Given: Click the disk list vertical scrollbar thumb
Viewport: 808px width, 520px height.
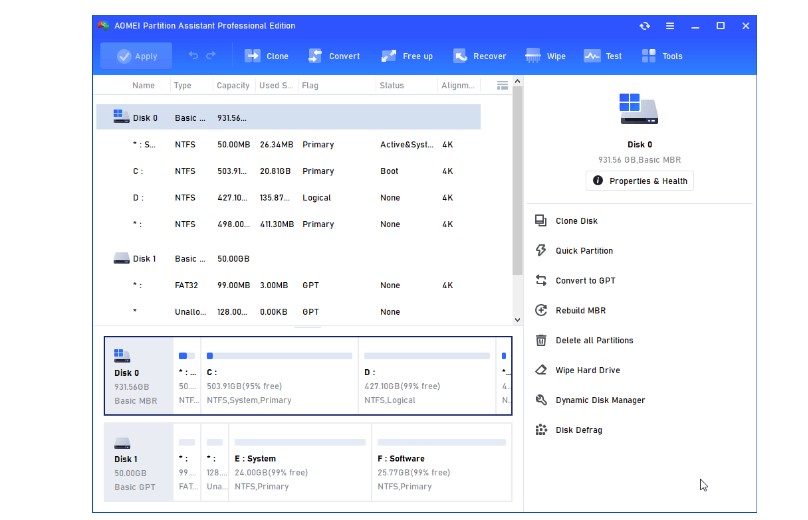Looking at the screenshot, I should click(x=517, y=180).
